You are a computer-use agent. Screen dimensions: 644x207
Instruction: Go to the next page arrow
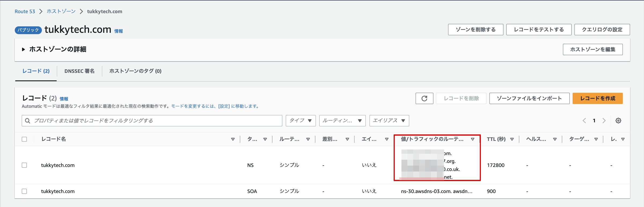click(604, 121)
